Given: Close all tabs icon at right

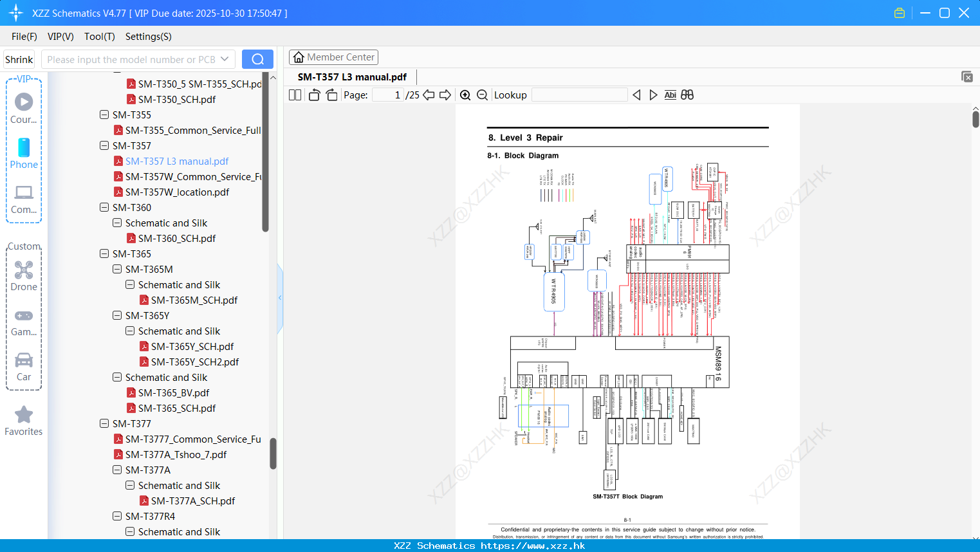Looking at the screenshot, I should click(x=967, y=77).
